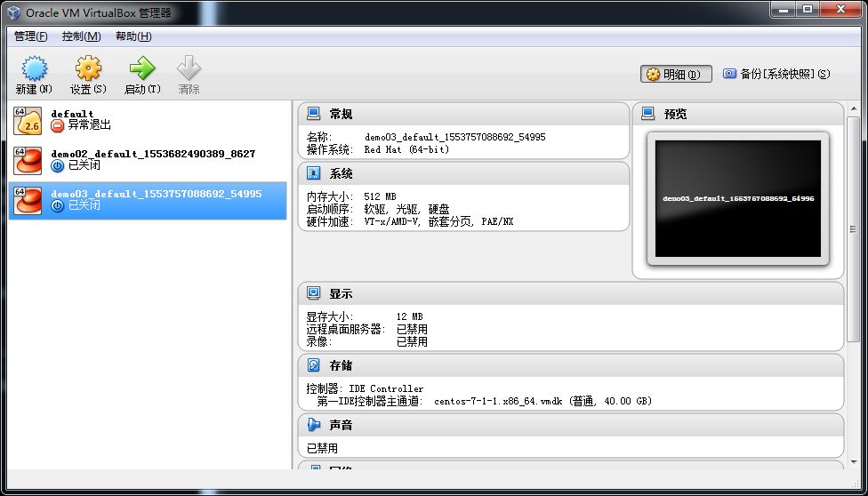Click the 系统 section chip icon
Viewport: 868px width, 496px height.
pos(313,174)
